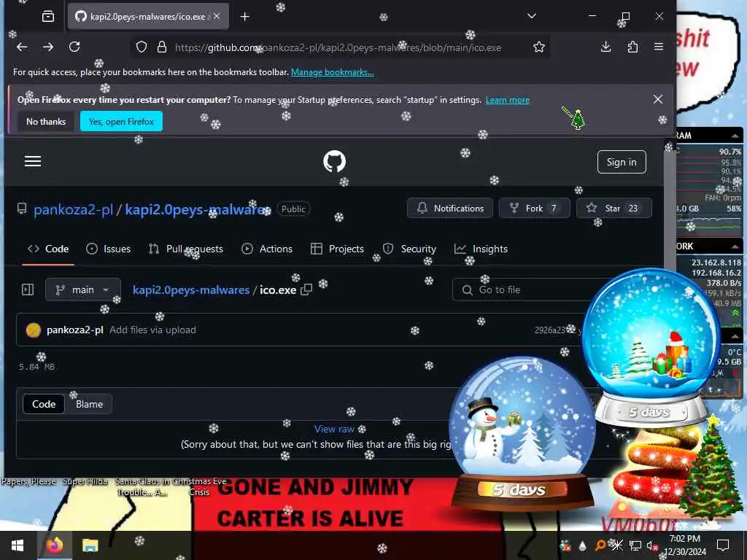The height and width of the screenshot is (560, 747).
Task: Open pankoza2-pl owner profile link
Action: tap(74, 209)
